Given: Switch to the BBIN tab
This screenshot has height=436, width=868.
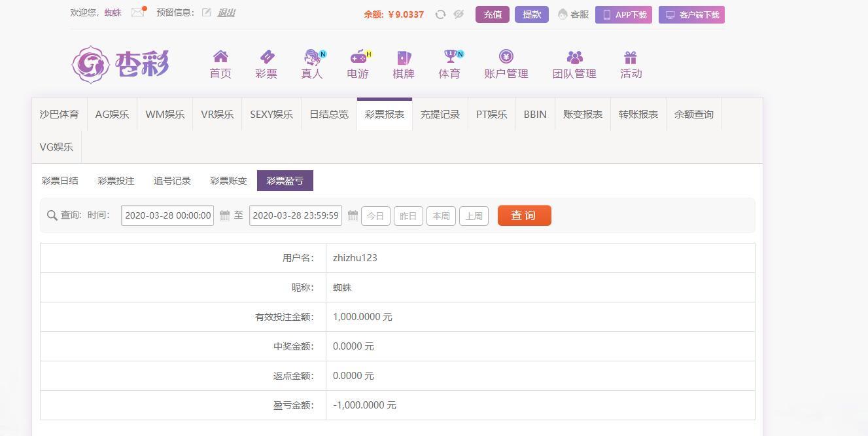Looking at the screenshot, I should pyautogui.click(x=535, y=114).
